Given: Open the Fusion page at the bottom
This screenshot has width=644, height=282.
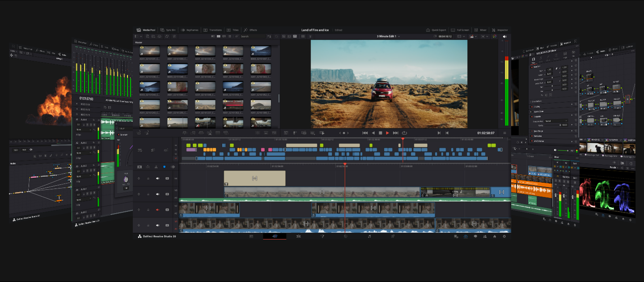Looking at the screenshot, I should click(x=322, y=236).
